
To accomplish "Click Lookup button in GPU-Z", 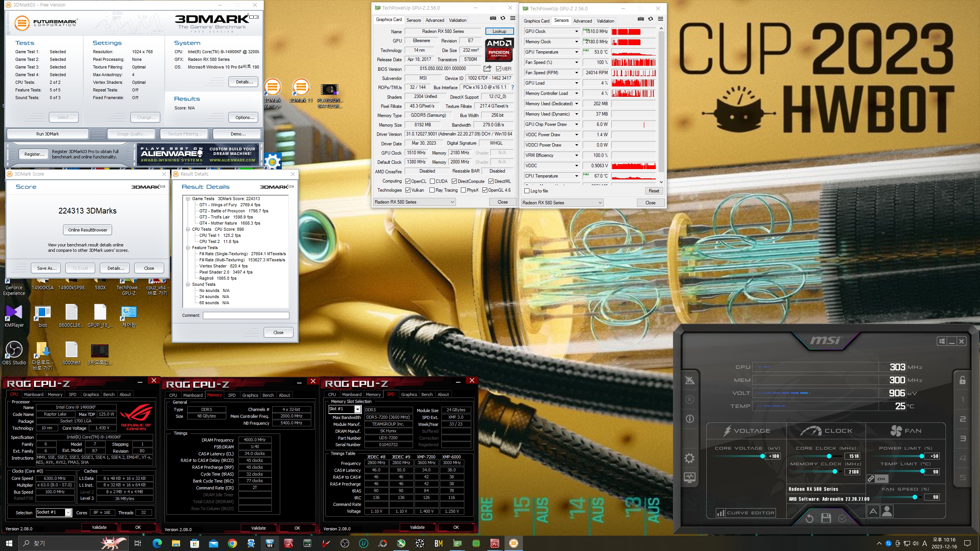I will pos(499,31).
